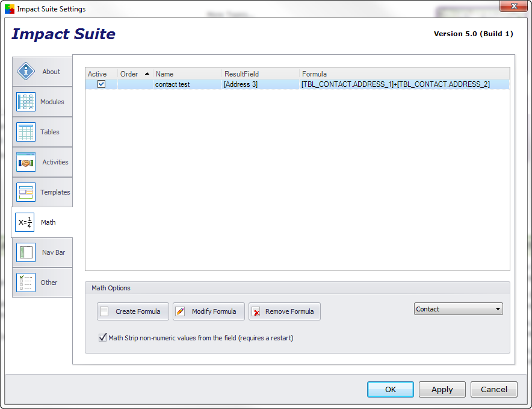Click the Modules grid icon
This screenshot has width=532, height=409.
[x=26, y=102]
